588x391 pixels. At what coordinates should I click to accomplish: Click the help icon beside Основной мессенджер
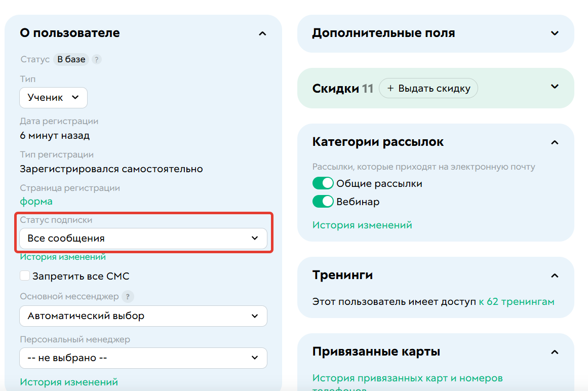(x=128, y=296)
